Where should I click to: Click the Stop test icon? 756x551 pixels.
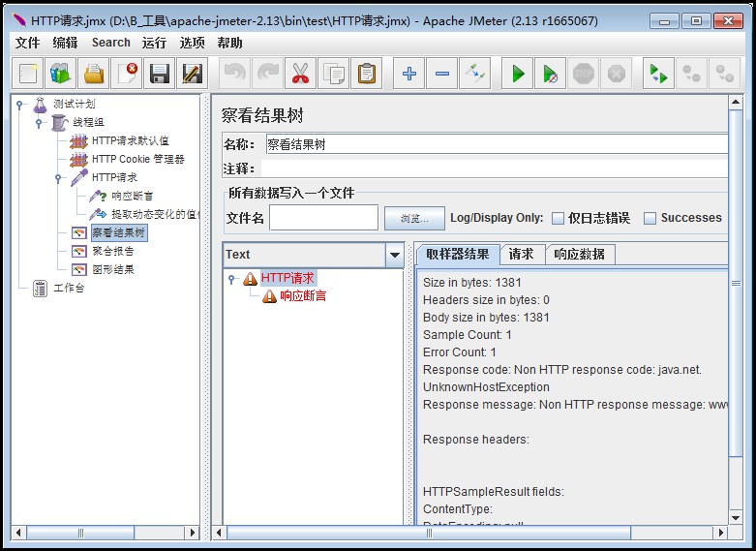[584, 74]
